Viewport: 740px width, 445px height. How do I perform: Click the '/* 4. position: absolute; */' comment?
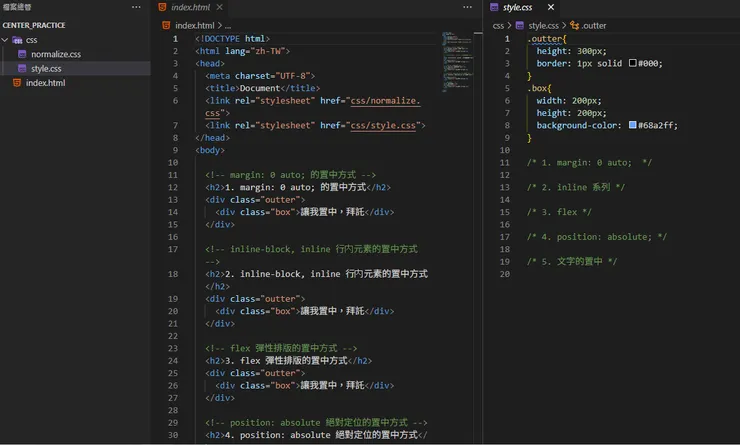pos(597,237)
